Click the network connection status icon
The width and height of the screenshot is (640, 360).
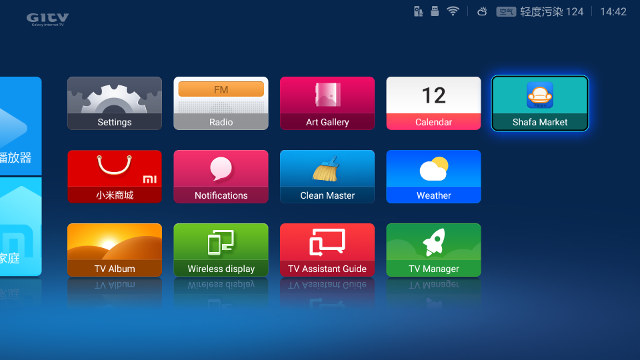(418, 11)
